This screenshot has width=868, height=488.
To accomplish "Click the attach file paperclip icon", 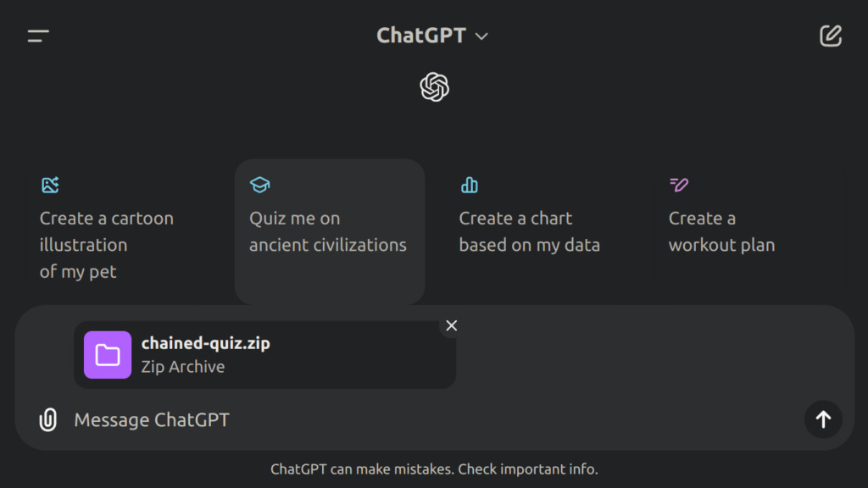I will tap(48, 419).
